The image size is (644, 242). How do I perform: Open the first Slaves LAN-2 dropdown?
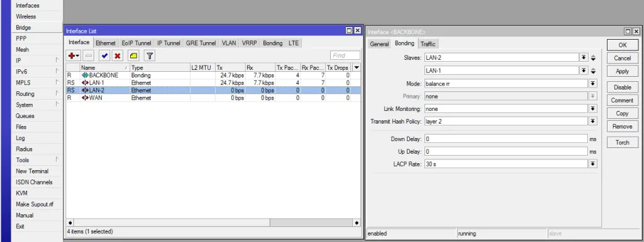584,57
